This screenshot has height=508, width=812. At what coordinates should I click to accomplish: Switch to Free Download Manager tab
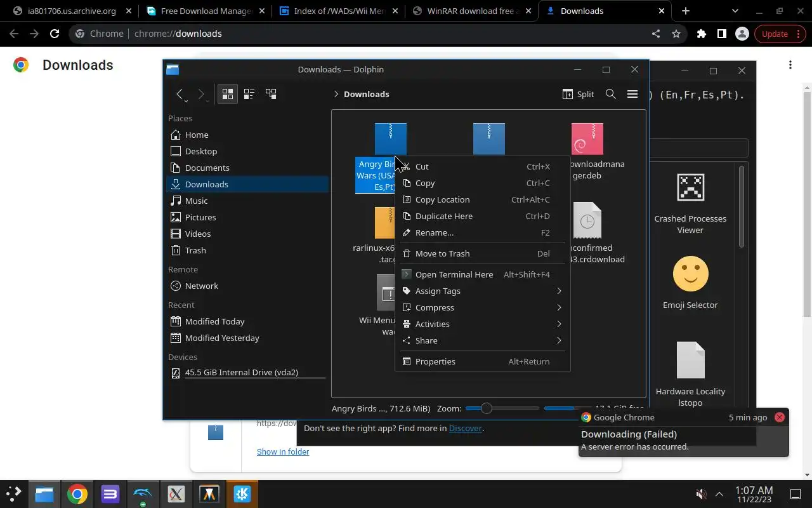point(205,11)
